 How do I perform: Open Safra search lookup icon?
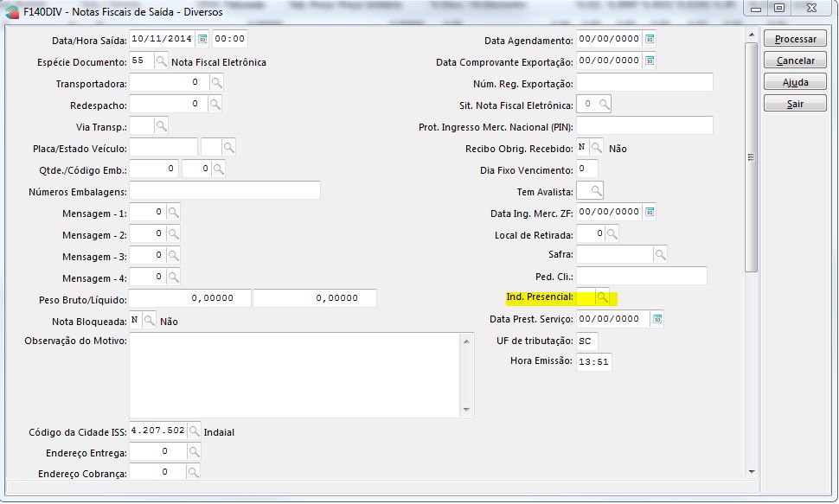pos(660,254)
